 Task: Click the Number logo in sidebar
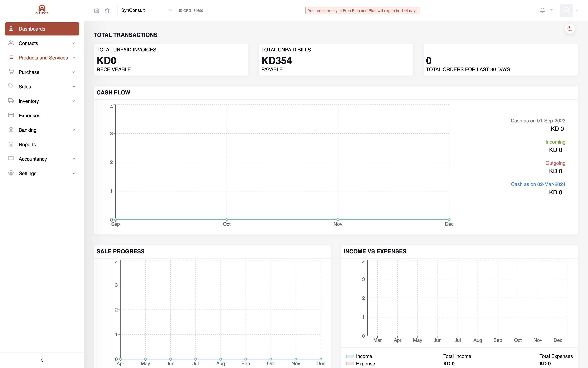point(42,10)
